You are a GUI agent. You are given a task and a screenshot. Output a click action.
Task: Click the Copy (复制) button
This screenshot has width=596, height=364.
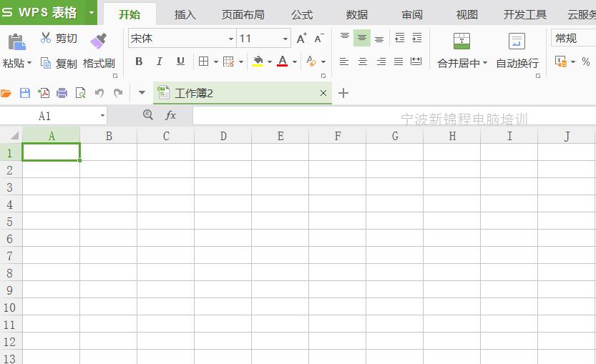(59, 63)
